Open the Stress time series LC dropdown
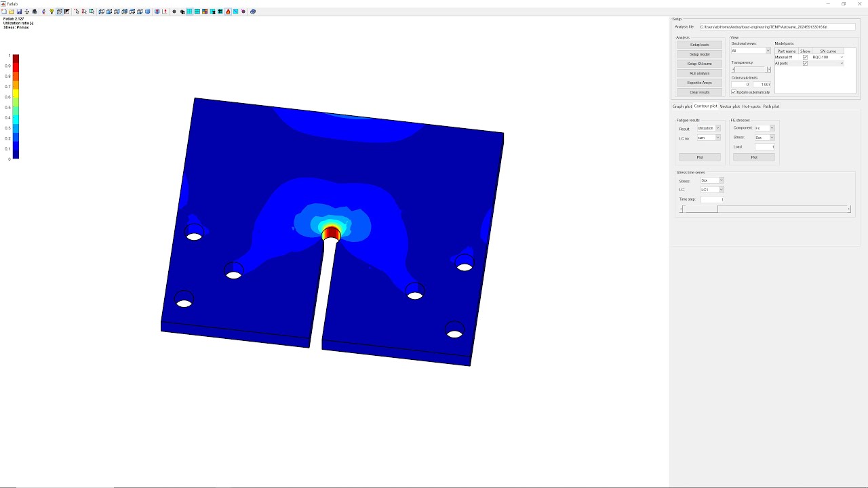The width and height of the screenshot is (868, 488). click(x=712, y=190)
